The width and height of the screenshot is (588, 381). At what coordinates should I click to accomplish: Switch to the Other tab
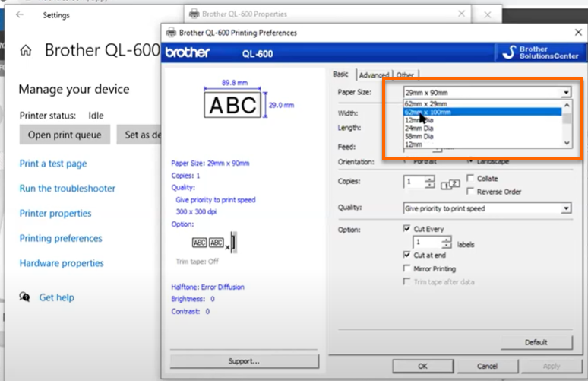pyautogui.click(x=405, y=75)
